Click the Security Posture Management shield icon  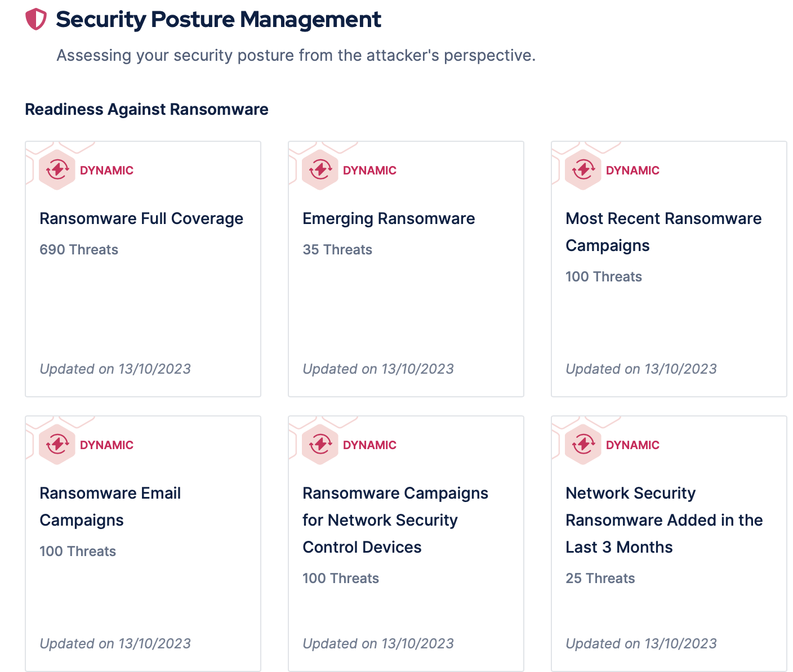pyautogui.click(x=36, y=20)
